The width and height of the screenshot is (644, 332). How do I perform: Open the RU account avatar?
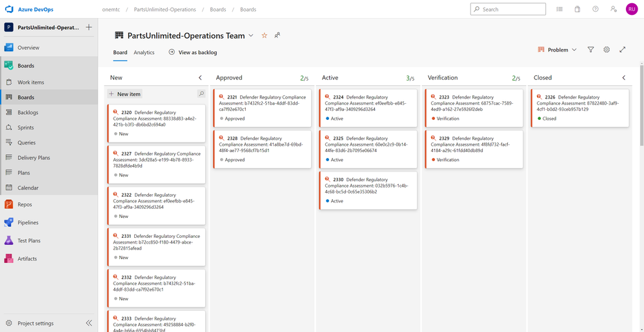[x=632, y=9]
